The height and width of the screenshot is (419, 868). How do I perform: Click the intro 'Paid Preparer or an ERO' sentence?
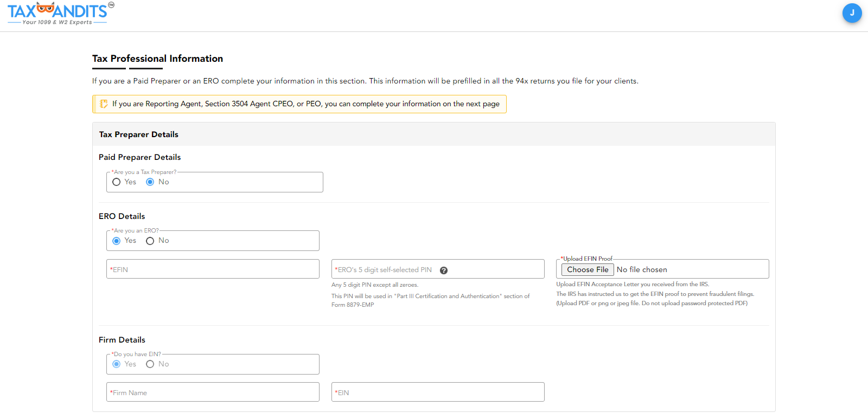pos(365,81)
